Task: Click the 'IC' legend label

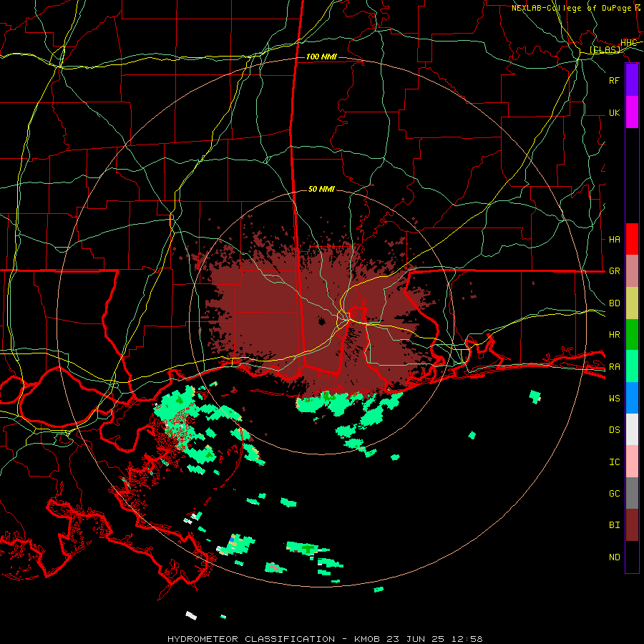Action: click(x=614, y=462)
